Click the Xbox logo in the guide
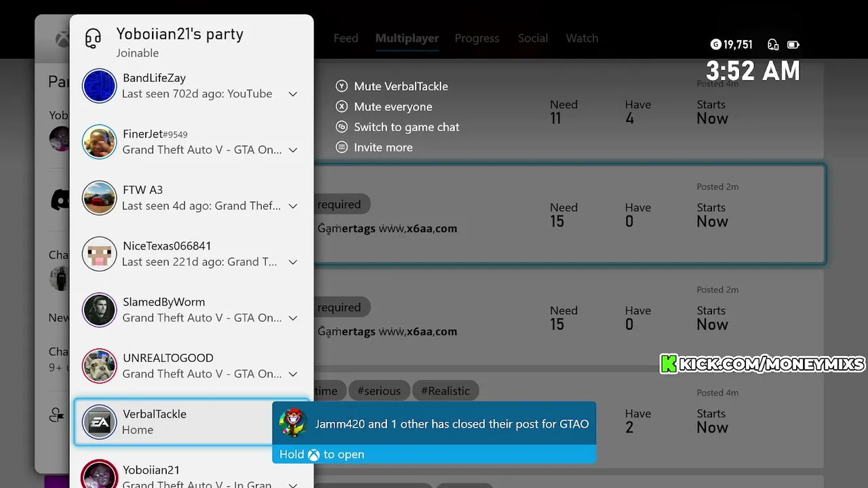This screenshot has width=868, height=488. click(x=62, y=39)
